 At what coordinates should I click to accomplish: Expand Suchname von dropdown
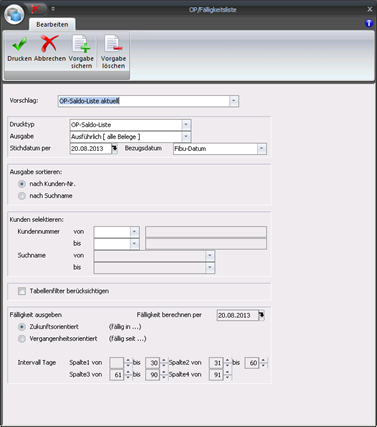pos(210,256)
